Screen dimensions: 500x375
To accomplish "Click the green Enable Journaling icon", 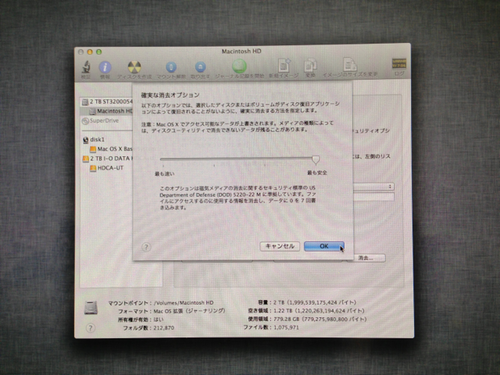I will [239, 66].
